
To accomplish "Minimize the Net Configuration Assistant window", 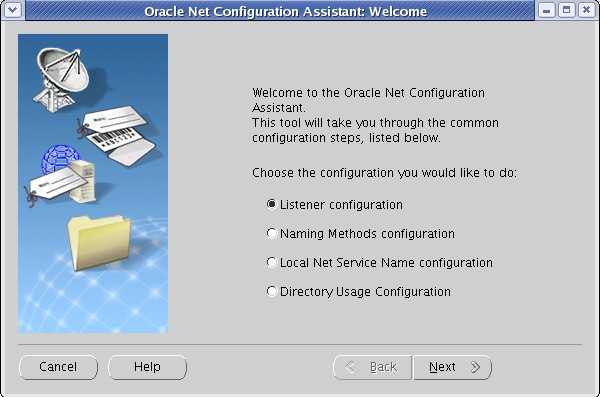I will (546, 10).
